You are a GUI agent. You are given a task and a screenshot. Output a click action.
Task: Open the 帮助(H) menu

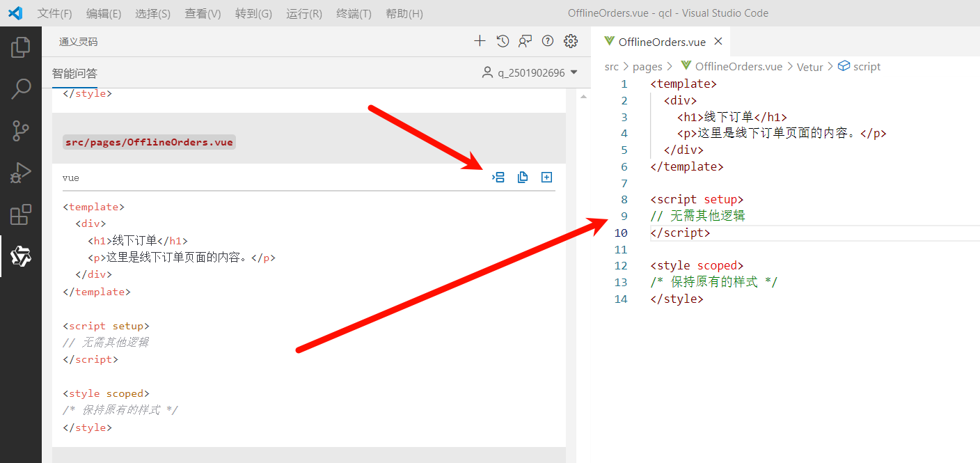pos(404,14)
